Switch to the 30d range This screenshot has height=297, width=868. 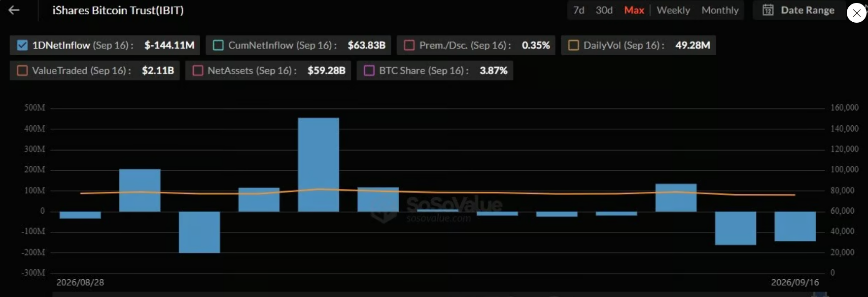click(604, 10)
